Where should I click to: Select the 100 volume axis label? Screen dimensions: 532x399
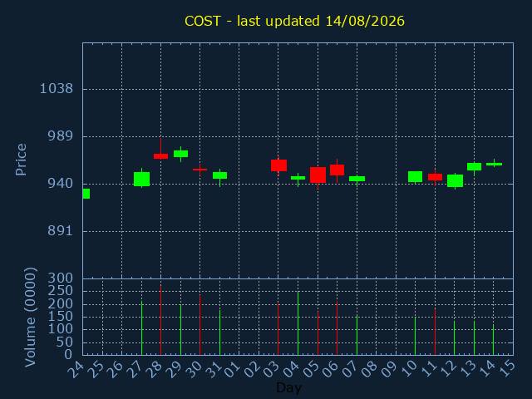(x=60, y=329)
